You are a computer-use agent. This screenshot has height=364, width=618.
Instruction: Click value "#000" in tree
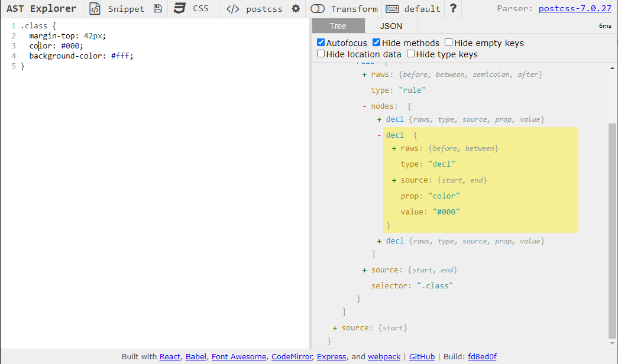[446, 212]
